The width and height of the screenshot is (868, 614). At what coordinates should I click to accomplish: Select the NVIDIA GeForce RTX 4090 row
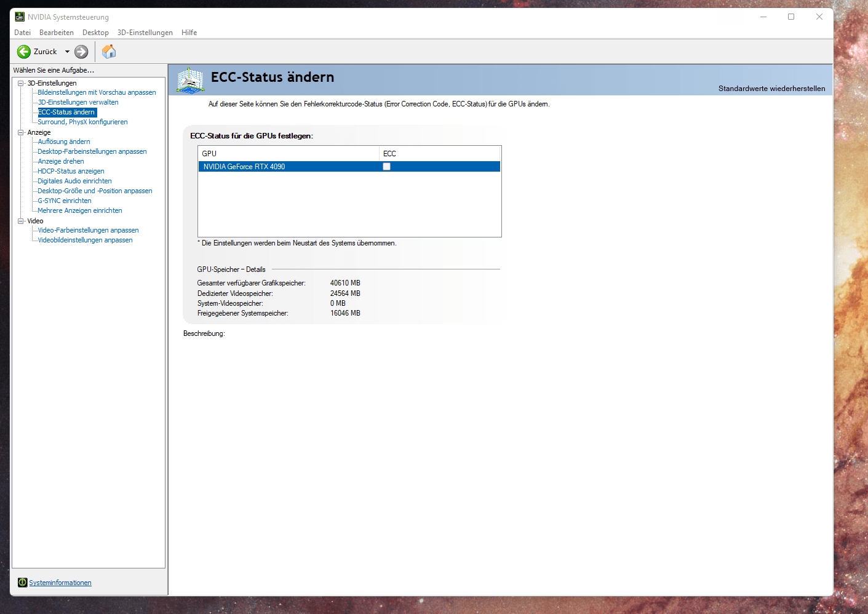pos(349,167)
